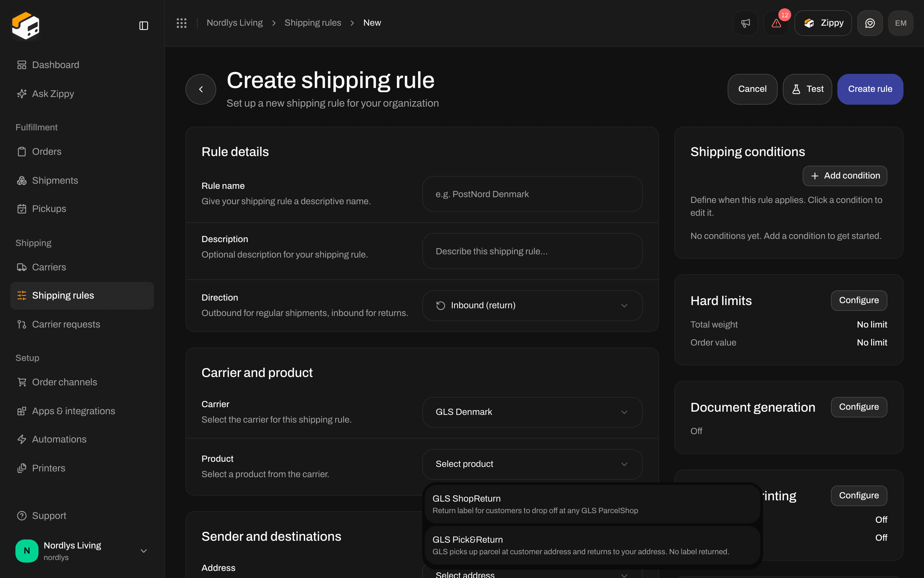Open Order channels page
Viewport: 924px width, 578px height.
click(82, 382)
